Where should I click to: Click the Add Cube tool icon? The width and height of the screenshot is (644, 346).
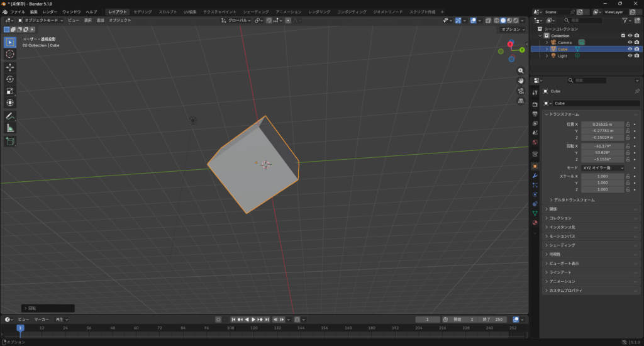[x=10, y=142]
